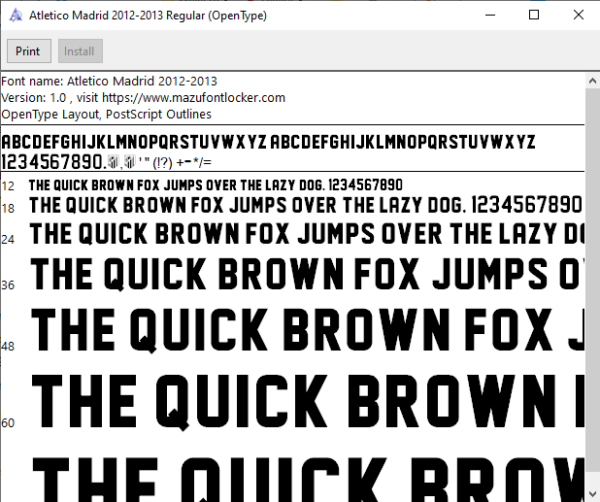The image size is (600, 502).
Task: Click the ABCDEFGHIJKLMNOPQRSTUVWXYZ alphabet sample line
Action: tap(268, 142)
